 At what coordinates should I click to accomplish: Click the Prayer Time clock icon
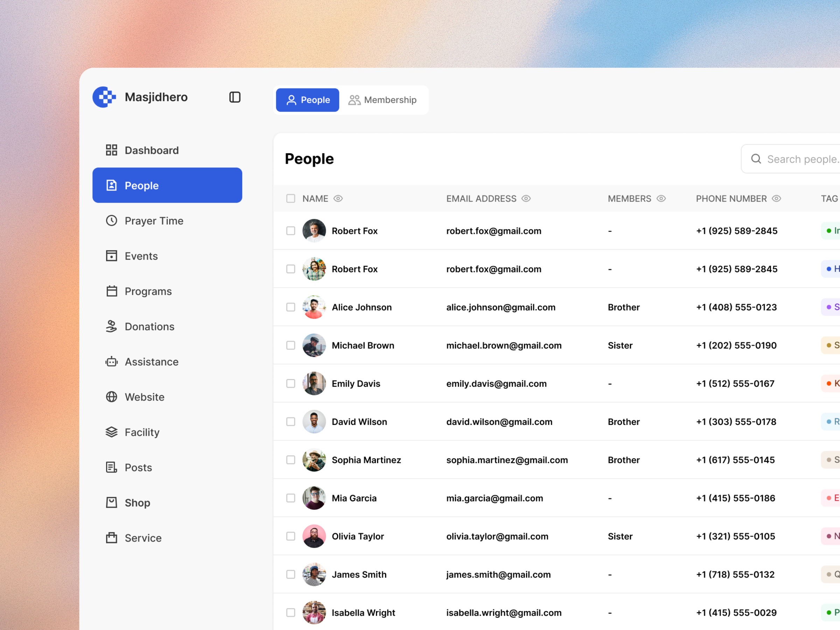pos(111,220)
